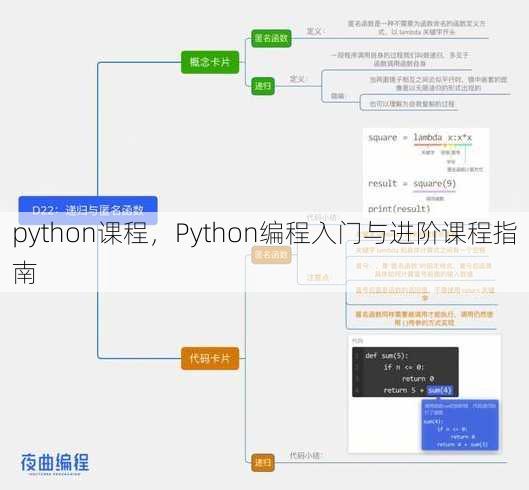Click the green 匿名函数 node
The width and height of the screenshot is (529, 490).
271,38
